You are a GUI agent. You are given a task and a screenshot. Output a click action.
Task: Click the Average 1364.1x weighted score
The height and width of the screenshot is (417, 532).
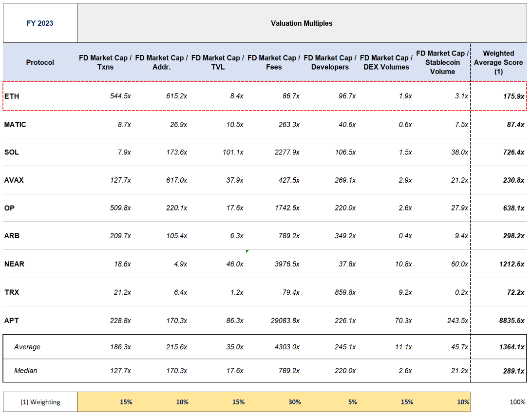point(512,347)
